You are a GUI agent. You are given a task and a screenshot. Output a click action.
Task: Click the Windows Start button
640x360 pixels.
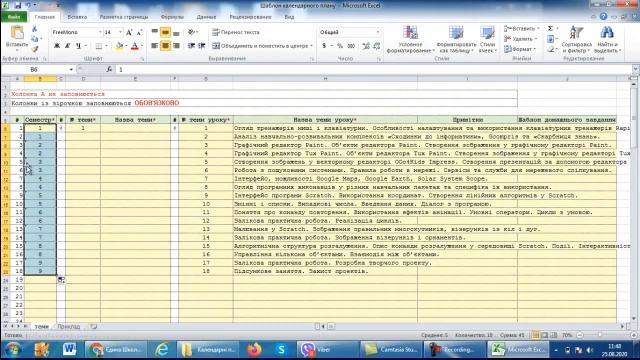tap(13, 350)
